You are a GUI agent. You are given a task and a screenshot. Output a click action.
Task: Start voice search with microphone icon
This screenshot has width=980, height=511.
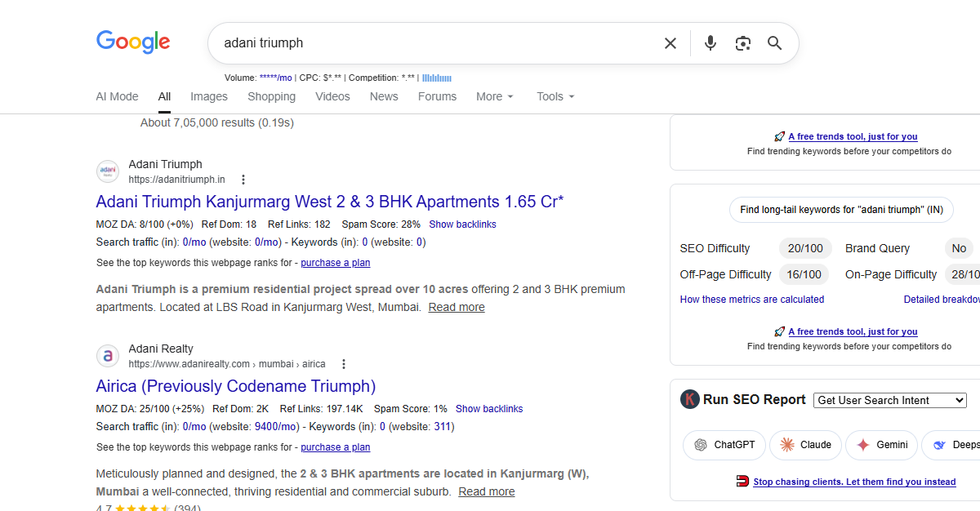click(x=710, y=43)
